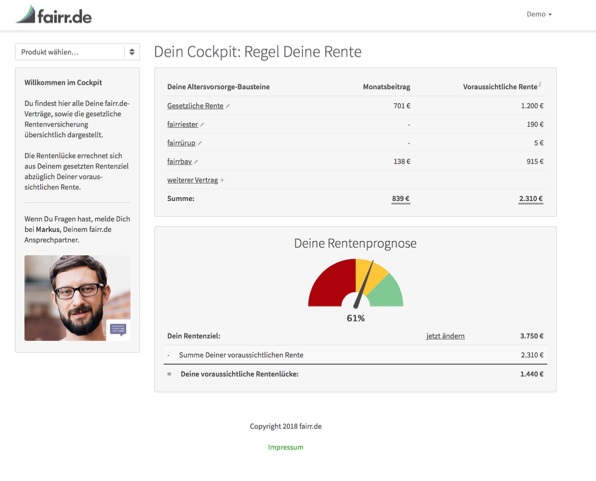Click the 'Deine Rentenprognose' heading
The height and width of the screenshot is (481, 596).
coord(355,243)
